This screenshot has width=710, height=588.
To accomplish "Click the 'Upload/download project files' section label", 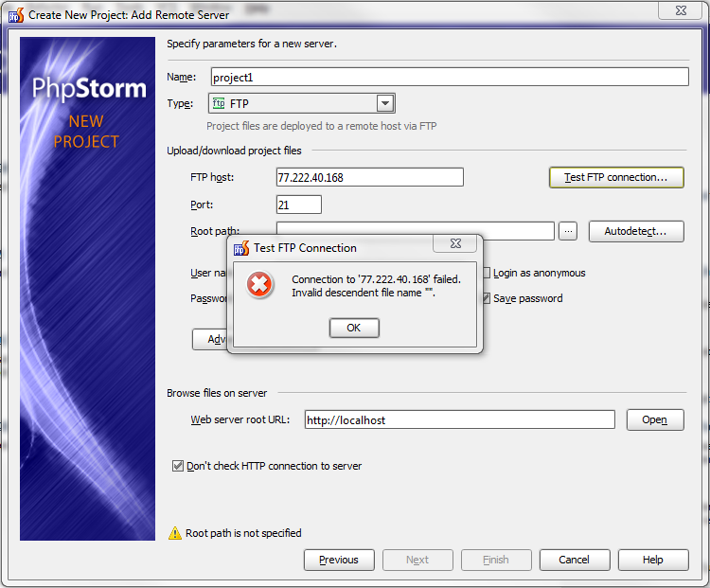I will click(234, 151).
